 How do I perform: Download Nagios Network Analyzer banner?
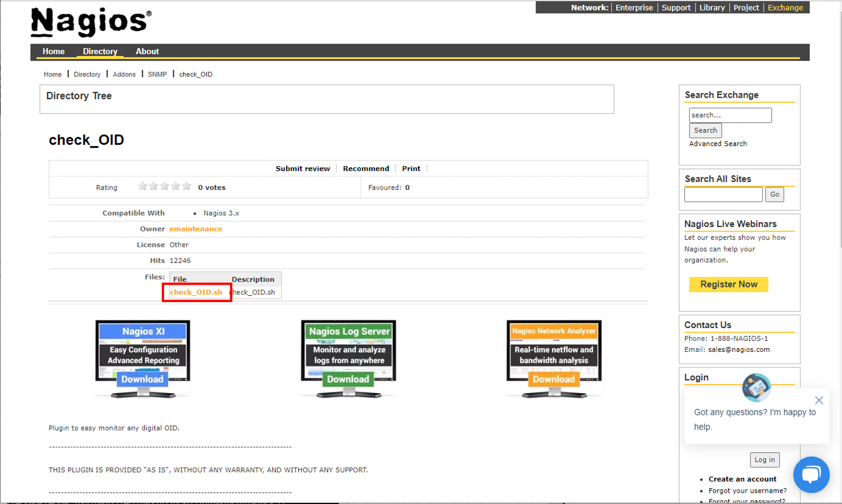pyautogui.click(x=554, y=359)
